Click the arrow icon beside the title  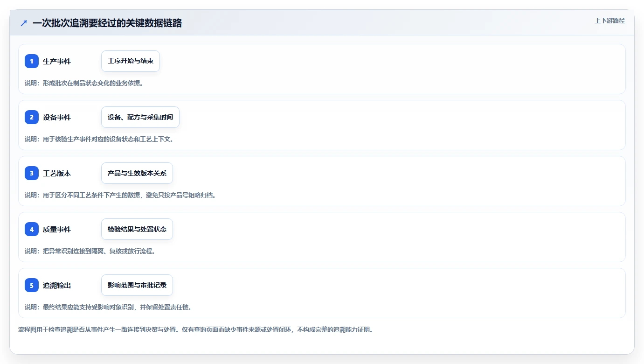(24, 23)
